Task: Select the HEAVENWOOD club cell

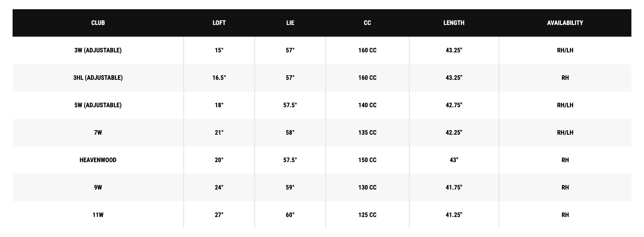Action: pos(98,160)
